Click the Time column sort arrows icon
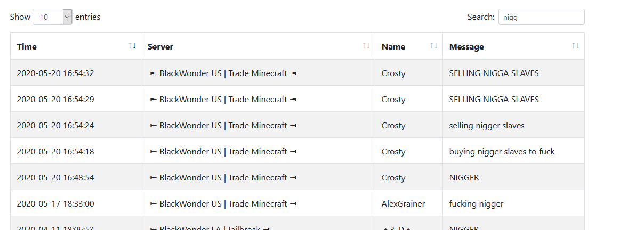Screen dimensions: 644x230 pos(132,46)
